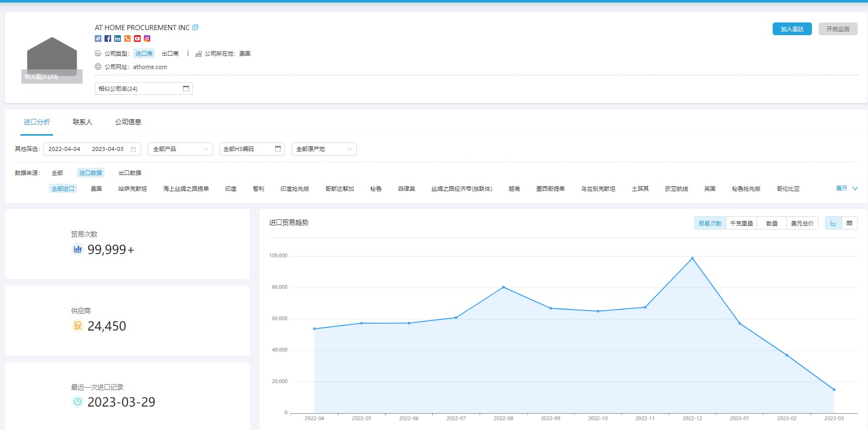Filter by 哈萨克斯坦 import data

133,189
